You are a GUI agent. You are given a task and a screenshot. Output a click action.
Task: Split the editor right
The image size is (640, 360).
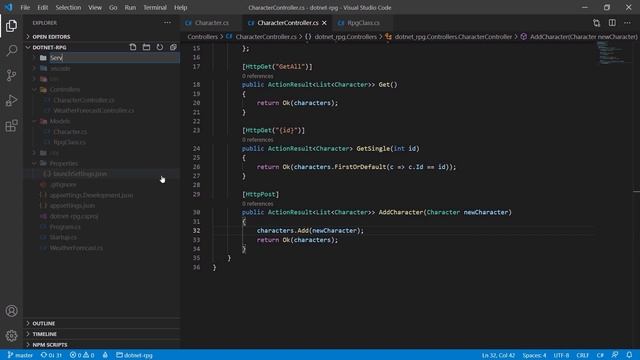[x=612, y=23]
